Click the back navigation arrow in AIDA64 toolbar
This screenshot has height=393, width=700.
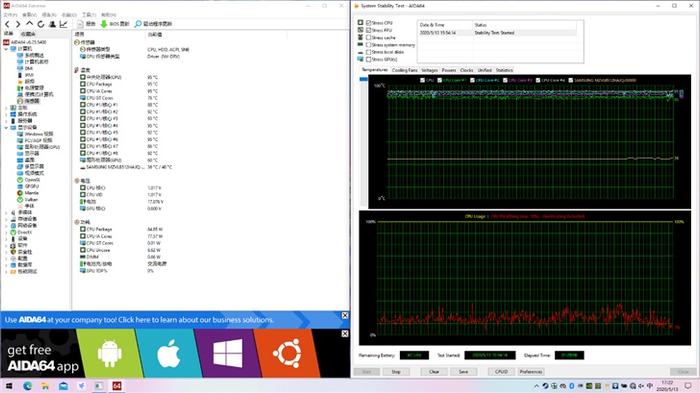tap(7, 24)
